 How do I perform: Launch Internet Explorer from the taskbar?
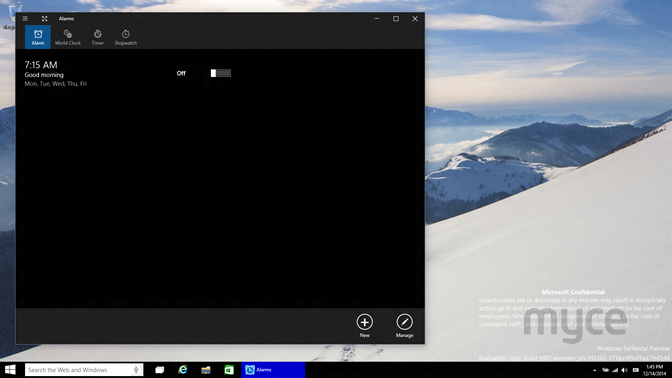(x=183, y=370)
